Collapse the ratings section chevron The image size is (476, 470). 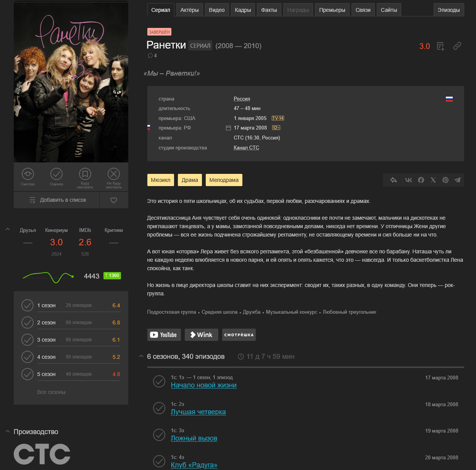click(x=8, y=229)
